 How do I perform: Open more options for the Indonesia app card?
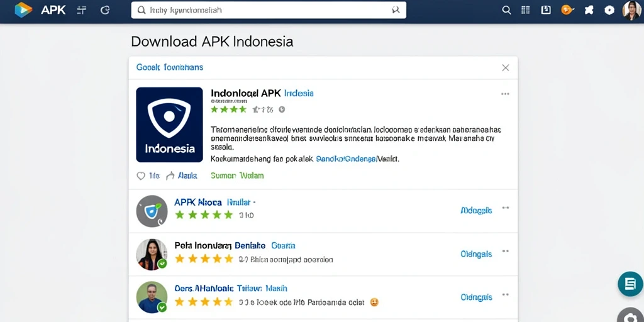pyautogui.click(x=505, y=94)
